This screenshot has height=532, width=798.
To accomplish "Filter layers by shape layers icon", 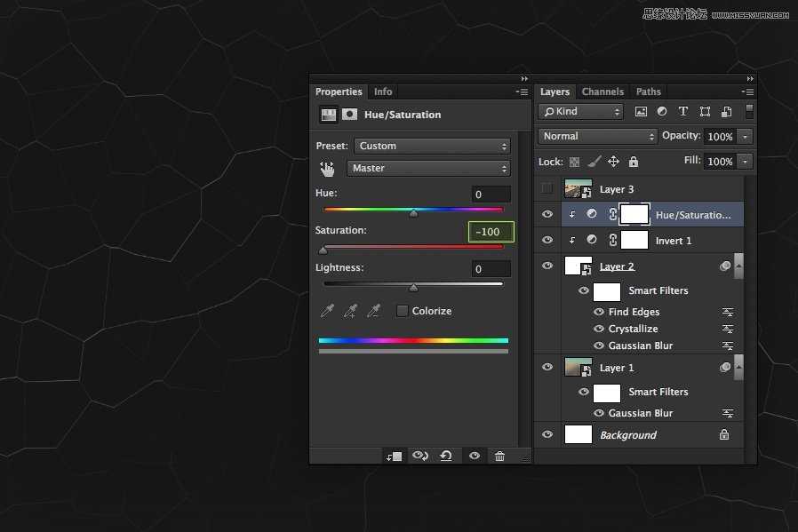I will tap(705, 111).
